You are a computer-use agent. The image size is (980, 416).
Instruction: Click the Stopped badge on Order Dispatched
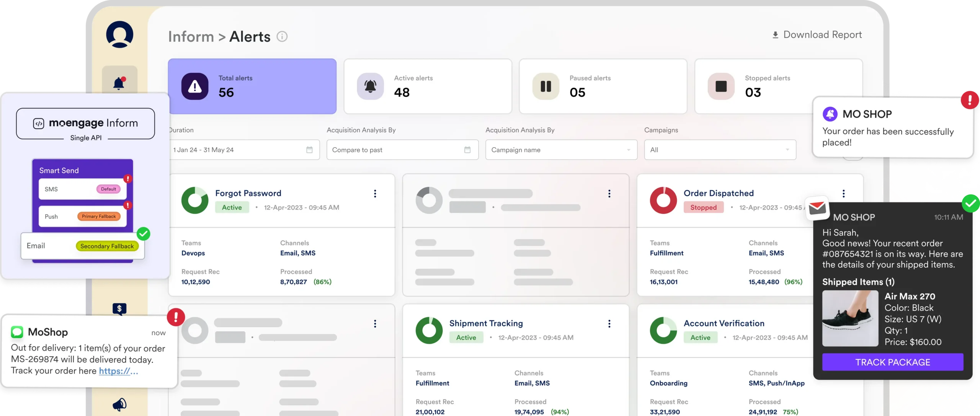point(704,207)
